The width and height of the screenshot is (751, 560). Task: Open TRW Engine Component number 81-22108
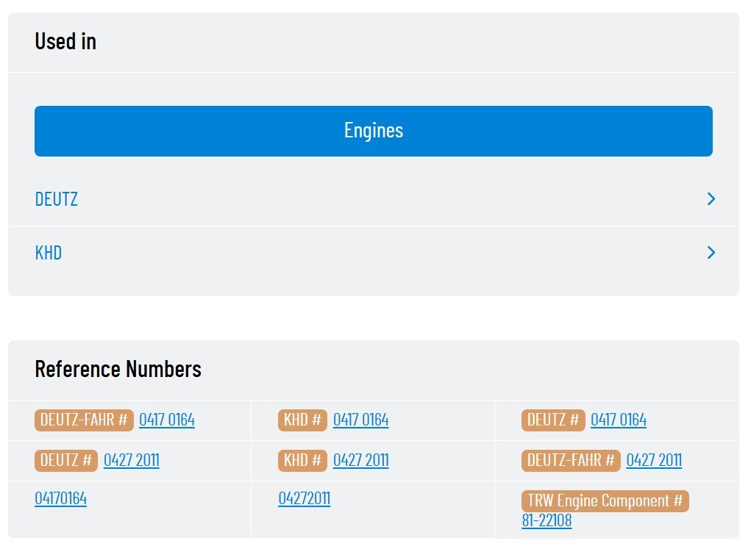[547, 520]
